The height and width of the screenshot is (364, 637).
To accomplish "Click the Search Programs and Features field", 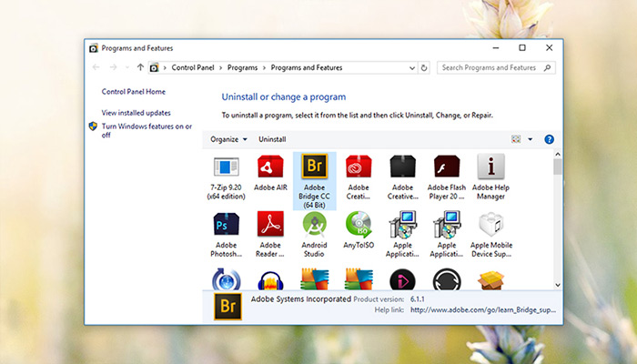I will [496, 68].
